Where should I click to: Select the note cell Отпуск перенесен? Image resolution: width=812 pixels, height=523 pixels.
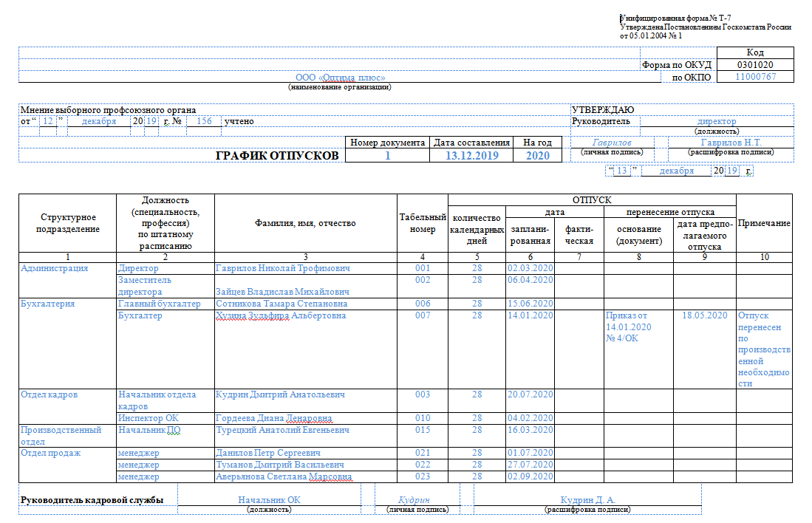coord(764,349)
